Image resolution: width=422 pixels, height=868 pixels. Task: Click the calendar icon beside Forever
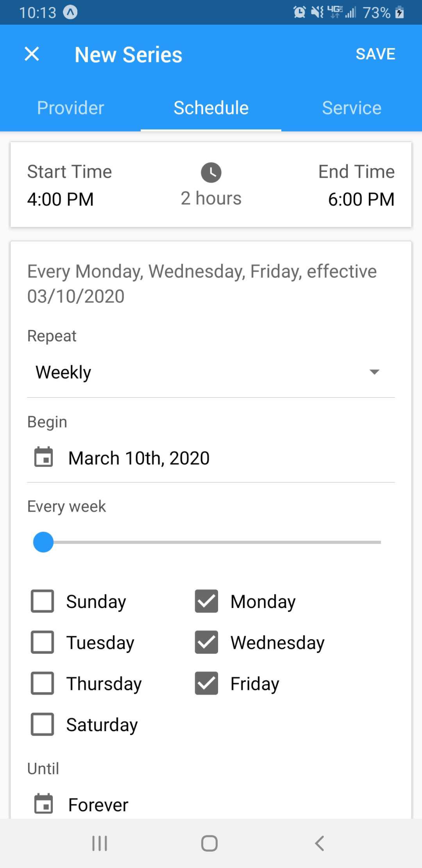pyautogui.click(x=43, y=804)
